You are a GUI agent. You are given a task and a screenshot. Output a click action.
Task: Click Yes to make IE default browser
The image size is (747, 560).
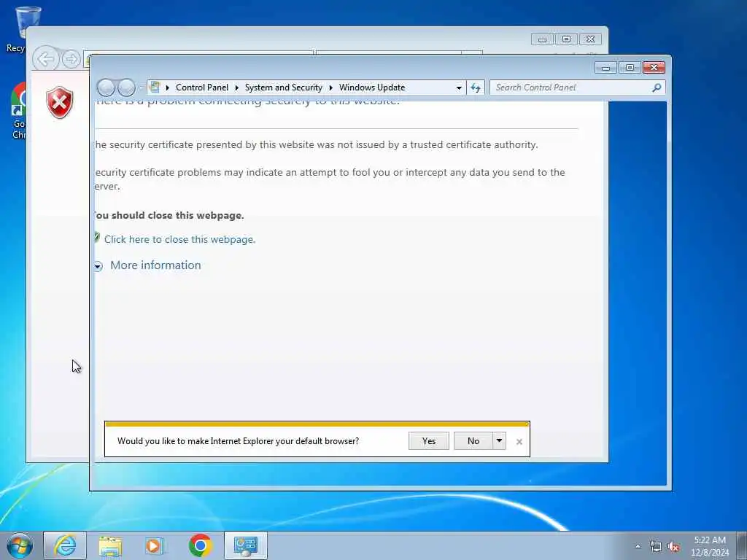pos(429,441)
